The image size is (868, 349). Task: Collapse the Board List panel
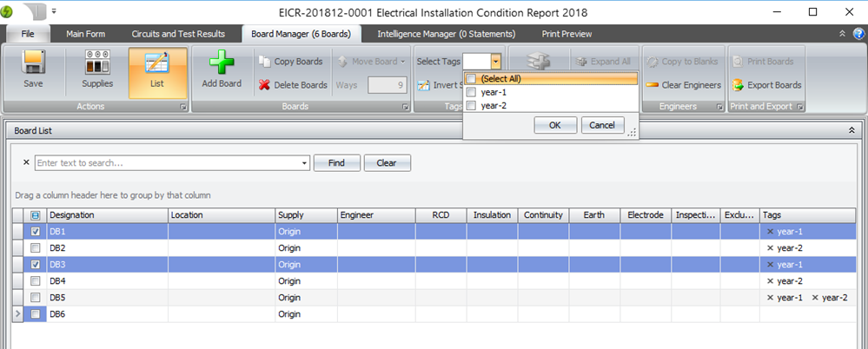851,129
